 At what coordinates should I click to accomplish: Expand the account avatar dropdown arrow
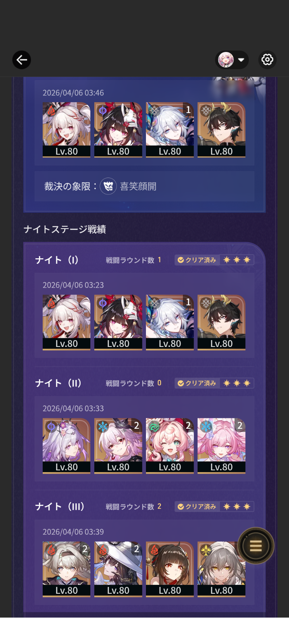click(x=241, y=60)
